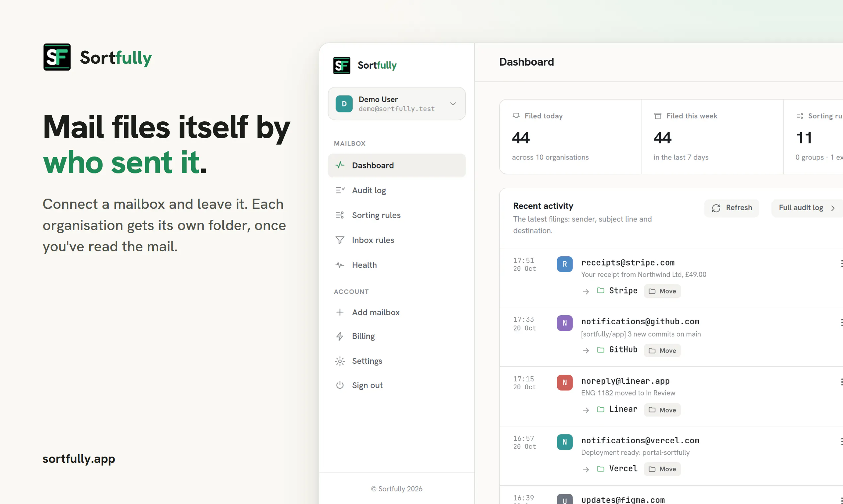Move the receipts@stripe.com message
Viewport: 843px width, 504px height.
coord(662,291)
